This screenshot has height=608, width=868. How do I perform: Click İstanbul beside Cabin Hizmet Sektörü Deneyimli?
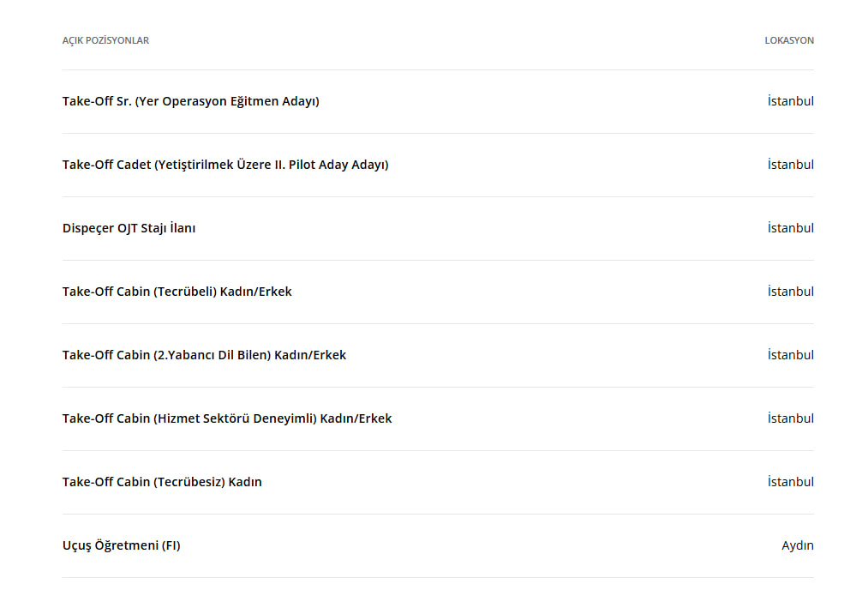(790, 418)
